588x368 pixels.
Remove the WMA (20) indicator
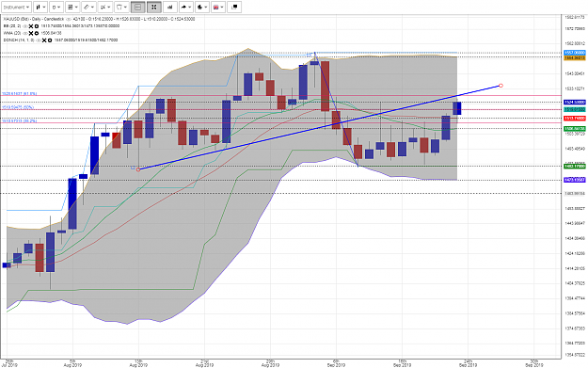click(31, 33)
